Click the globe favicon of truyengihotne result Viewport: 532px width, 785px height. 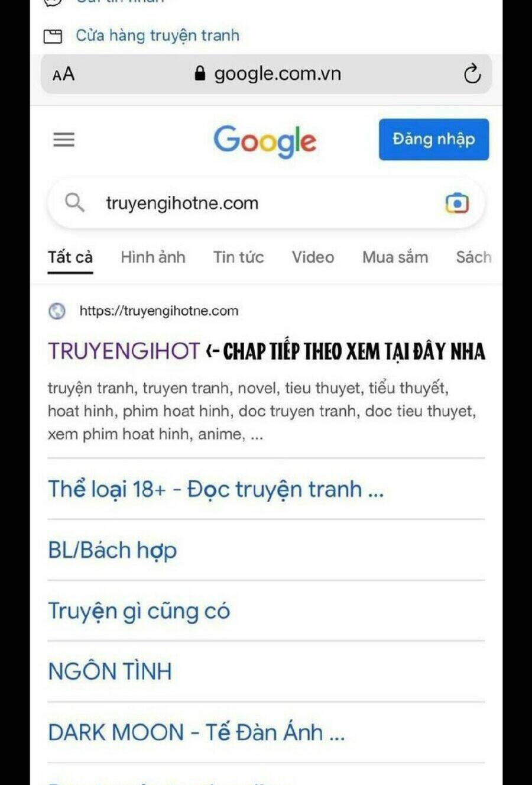[x=57, y=311]
